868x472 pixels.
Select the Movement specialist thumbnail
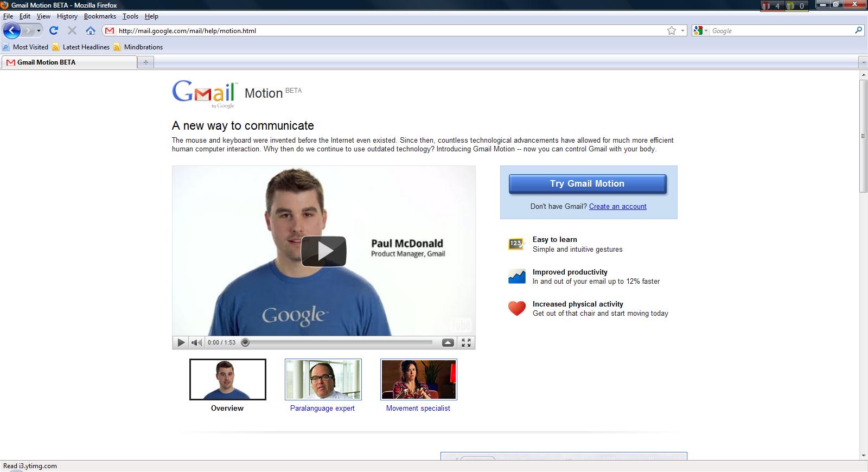[x=419, y=379]
